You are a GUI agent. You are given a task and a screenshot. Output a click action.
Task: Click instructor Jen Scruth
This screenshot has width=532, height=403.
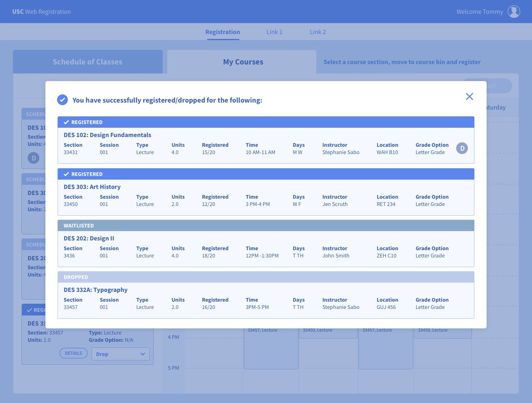(335, 204)
